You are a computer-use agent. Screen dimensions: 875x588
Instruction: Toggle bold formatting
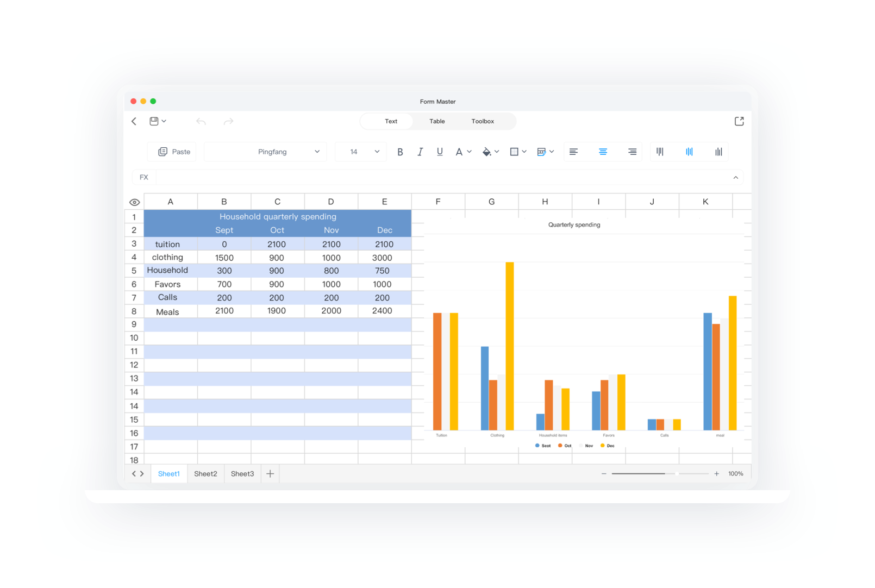click(400, 152)
